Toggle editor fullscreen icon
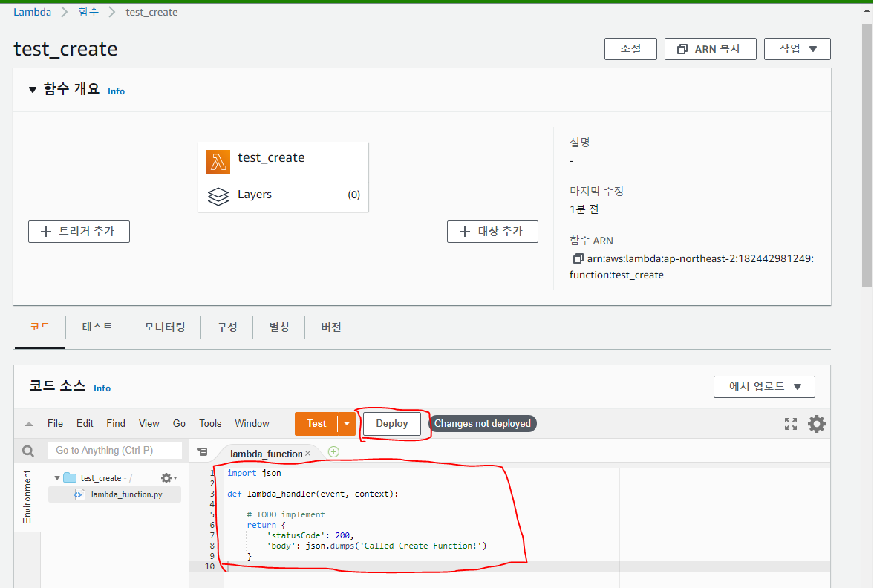 [x=790, y=424]
